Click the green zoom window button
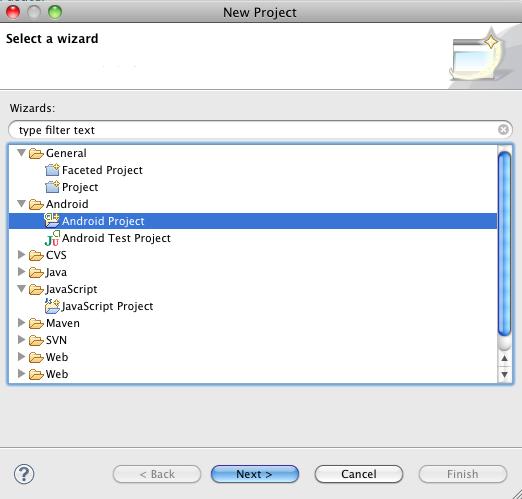 tap(55, 12)
